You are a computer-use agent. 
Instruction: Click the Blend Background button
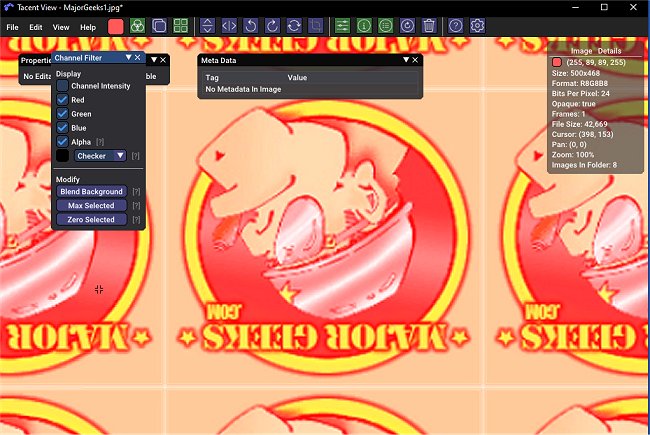click(x=91, y=192)
